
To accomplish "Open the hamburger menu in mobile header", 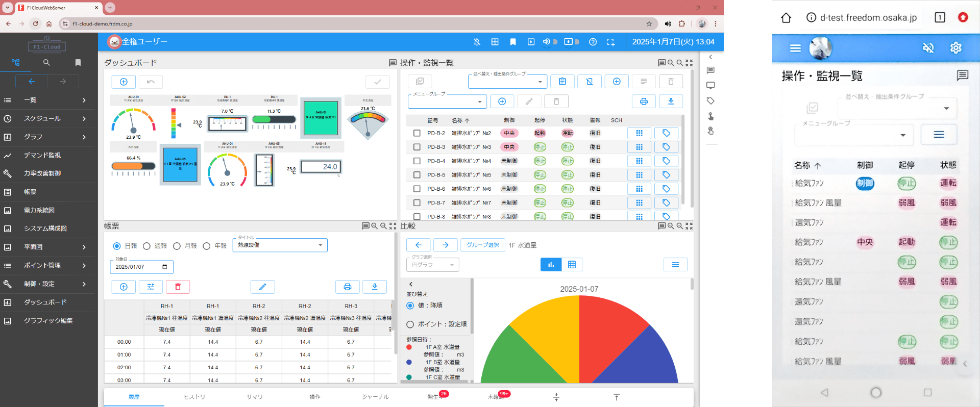I will click(795, 48).
